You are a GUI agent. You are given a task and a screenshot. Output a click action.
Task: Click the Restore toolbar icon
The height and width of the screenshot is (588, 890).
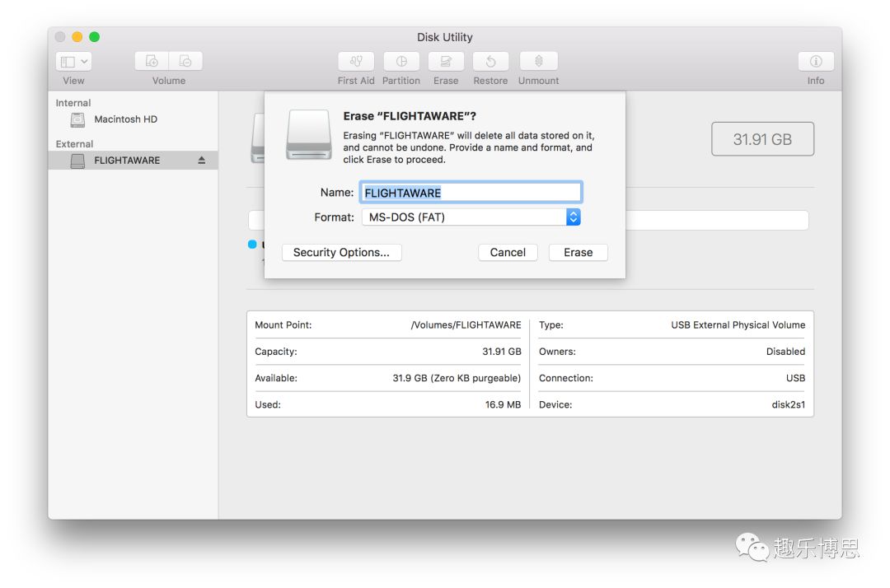491,61
